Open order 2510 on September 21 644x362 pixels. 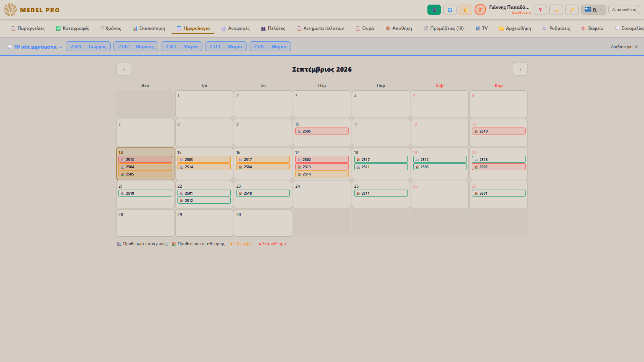click(x=145, y=193)
